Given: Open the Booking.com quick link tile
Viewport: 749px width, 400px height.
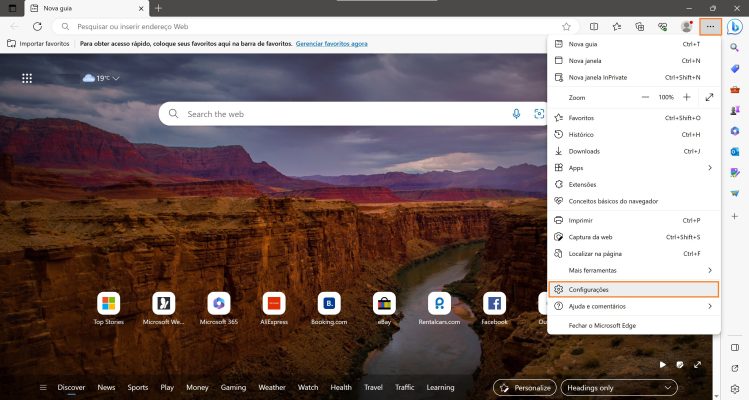Looking at the screenshot, I should point(329,303).
